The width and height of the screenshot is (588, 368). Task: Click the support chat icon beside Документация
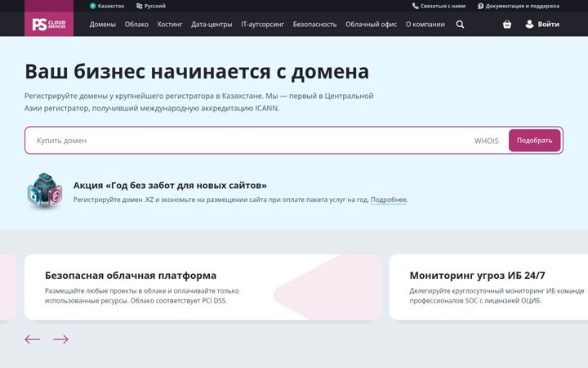click(480, 6)
